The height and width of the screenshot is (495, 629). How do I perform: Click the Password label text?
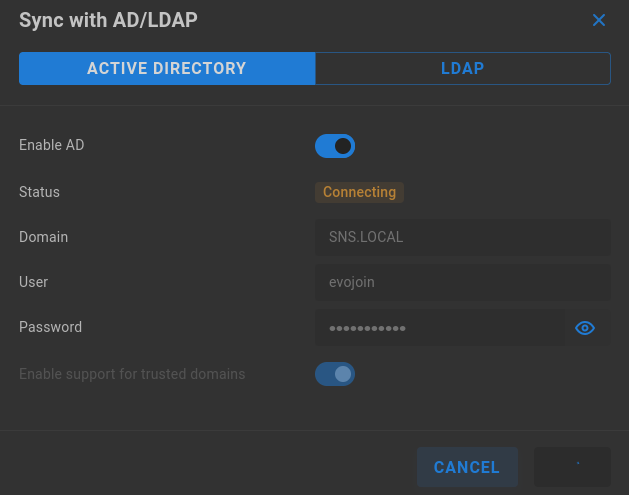click(51, 327)
